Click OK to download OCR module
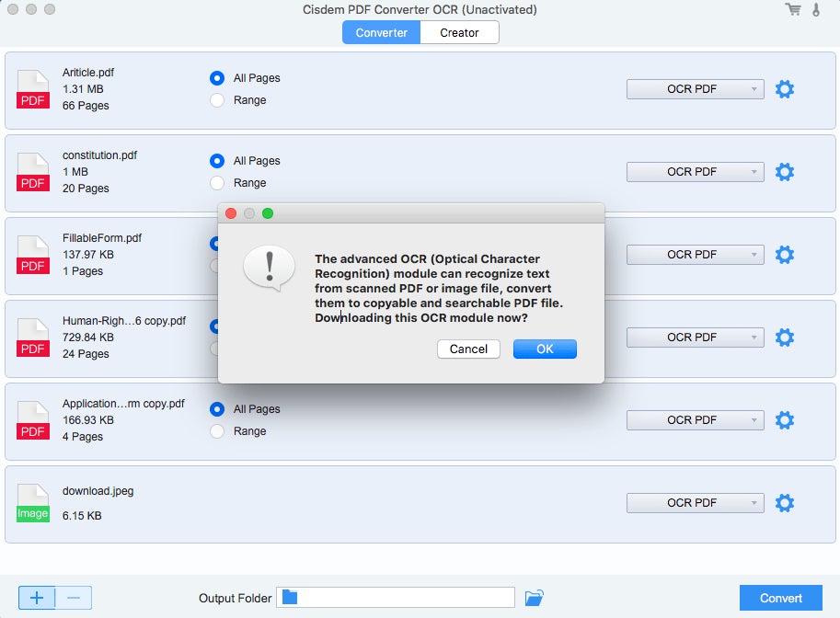The image size is (840, 618). 545,349
